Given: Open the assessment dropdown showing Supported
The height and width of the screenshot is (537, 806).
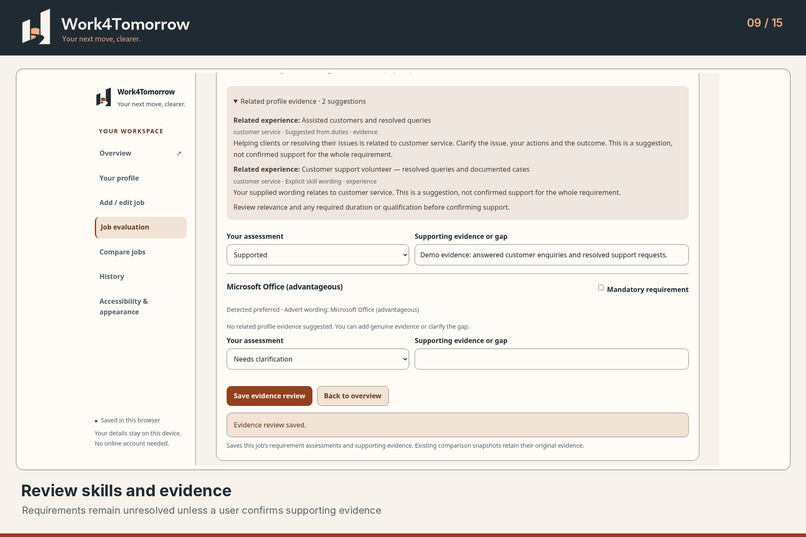Looking at the screenshot, I should 318,255.
